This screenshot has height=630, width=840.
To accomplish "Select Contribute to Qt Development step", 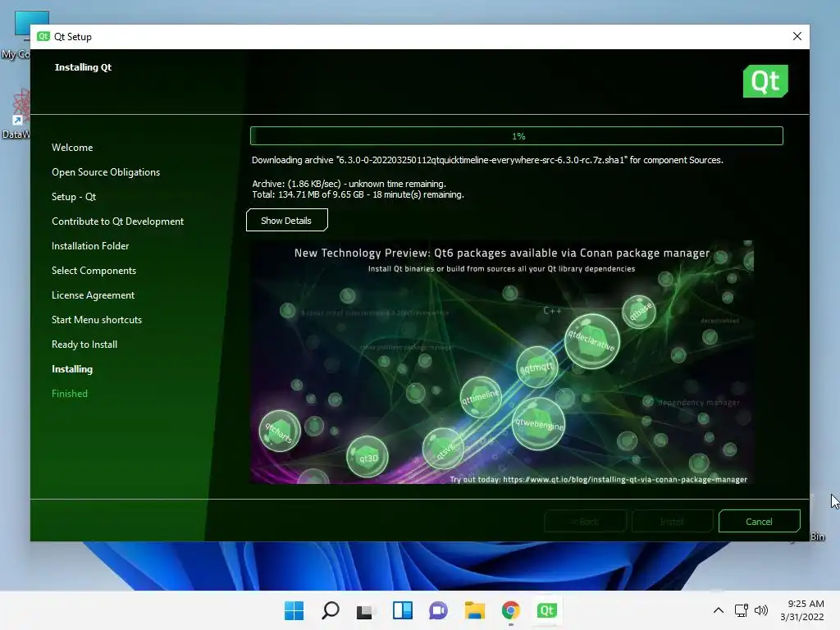I will pos(118,221).
